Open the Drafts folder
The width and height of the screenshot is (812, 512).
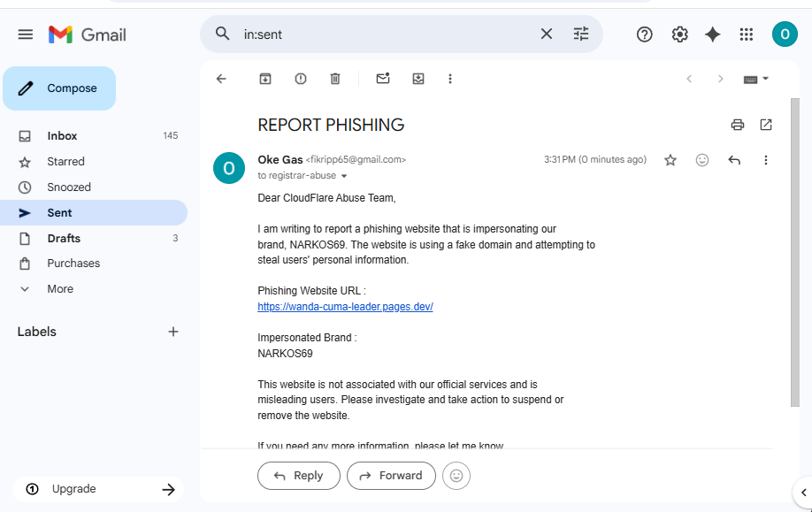[64, 239]
